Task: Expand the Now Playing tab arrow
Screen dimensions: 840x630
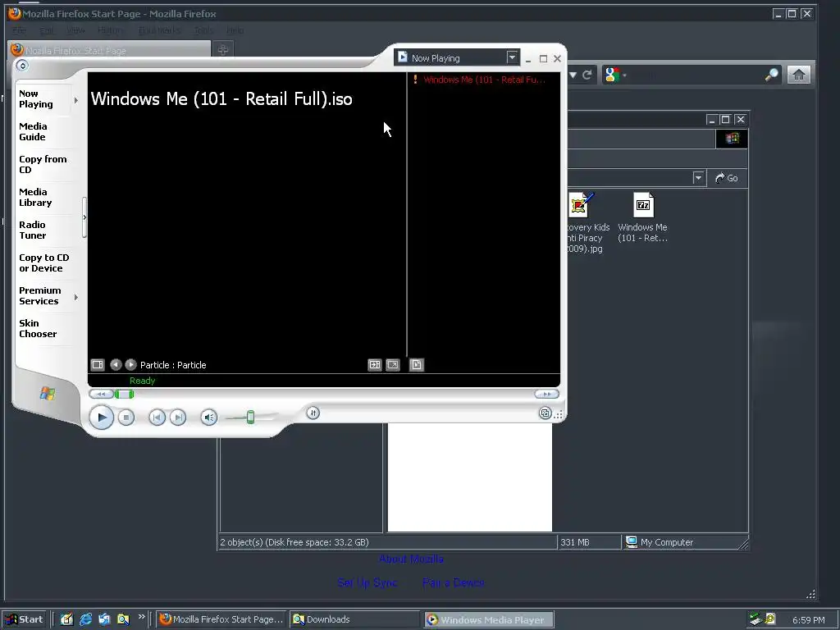Action: tap(76, 100)
